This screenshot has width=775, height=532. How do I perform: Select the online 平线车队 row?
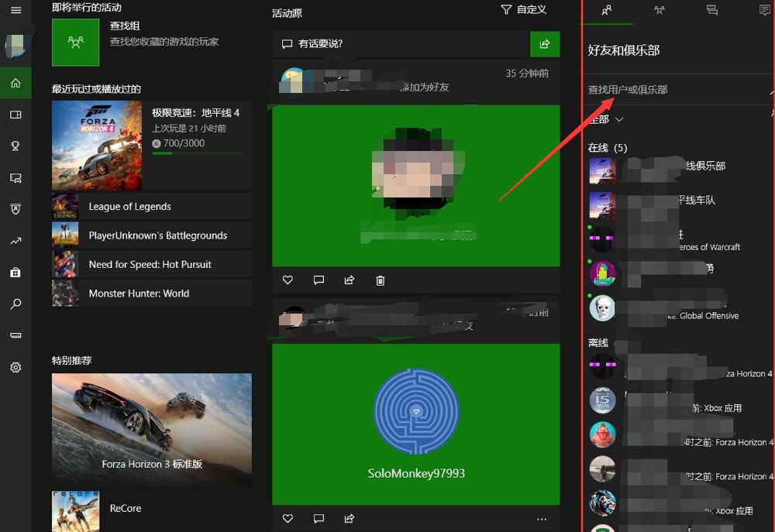point(680,205)
